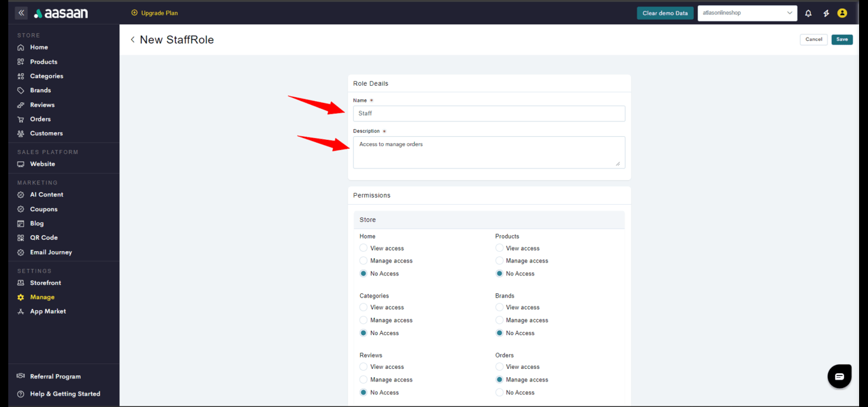
Task: Select No Access for Orders
Action: [499, 392]
